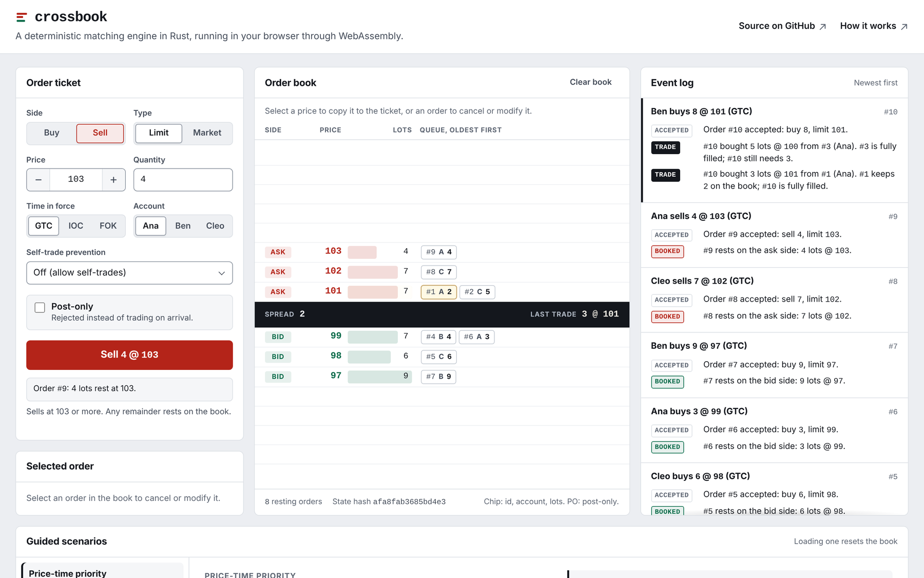924x578 pixels.
Task: Open the Self-trade prevention dropdown
Action: pos(129,273)
